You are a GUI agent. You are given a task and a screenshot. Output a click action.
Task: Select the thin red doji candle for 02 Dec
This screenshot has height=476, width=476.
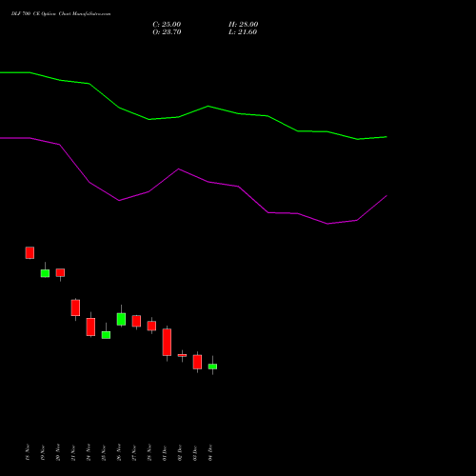pos(182,355)
